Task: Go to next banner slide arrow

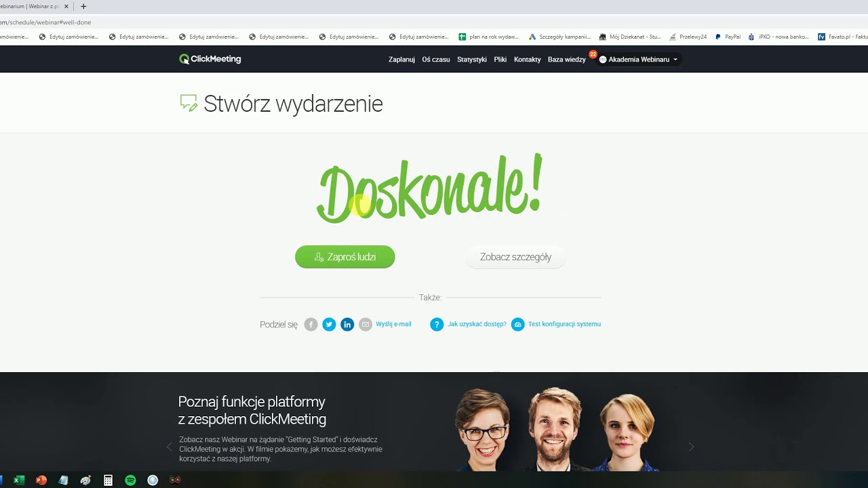Action: [x=691, y=447]
